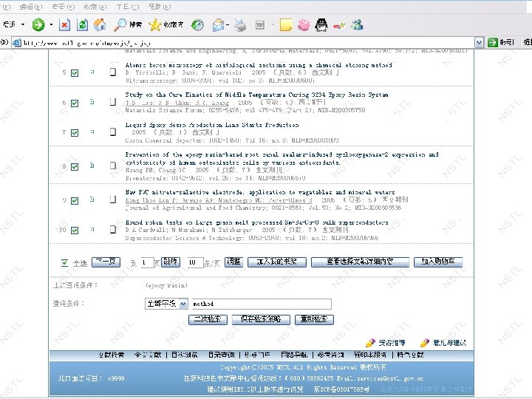
Task: Uncheck the green checkbox for result 6
Action: [75, 103]
